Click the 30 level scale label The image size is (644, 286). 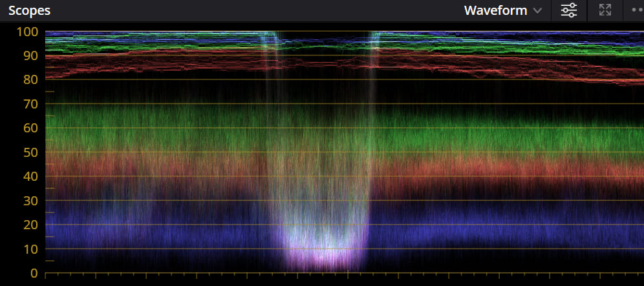pyautogui.click(x=31, y=201)
